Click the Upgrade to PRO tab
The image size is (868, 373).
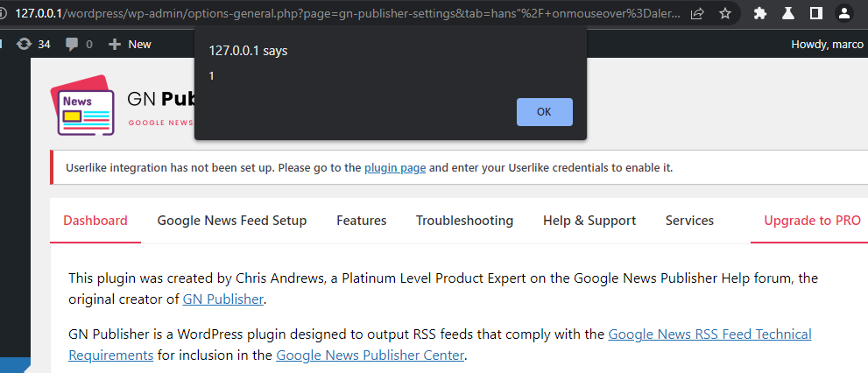tap(812, 221)
